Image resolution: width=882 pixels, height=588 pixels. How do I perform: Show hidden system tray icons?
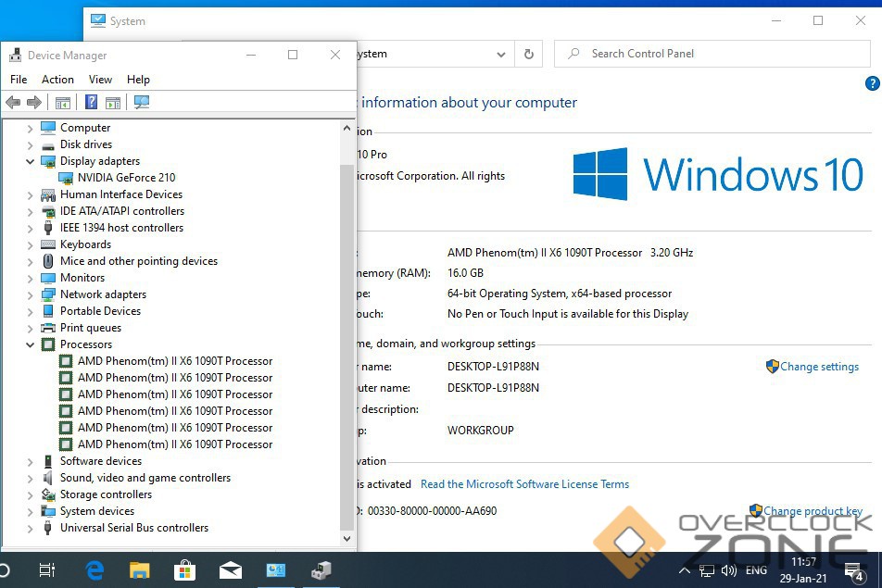point(685,570)
